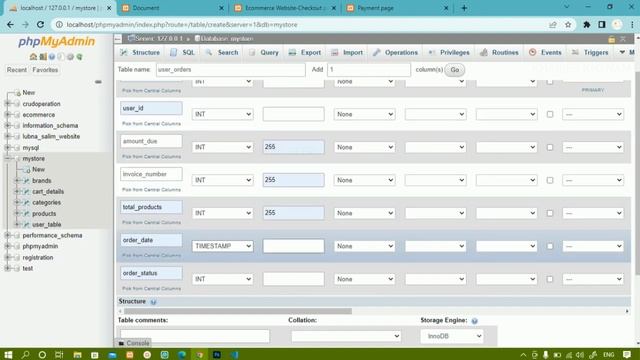
Task: Open Storage Engine InnoDB dropdown
Action: pyautogui.click(x=451, y=336)
